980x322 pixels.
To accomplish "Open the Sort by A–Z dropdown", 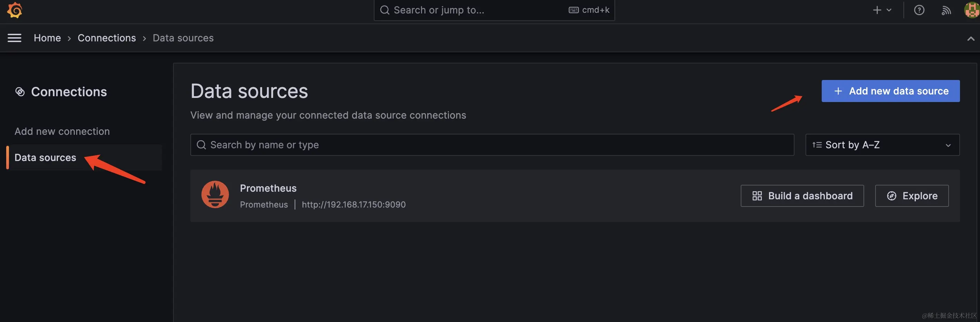I will pyautogui.click(x=882, y=145).
